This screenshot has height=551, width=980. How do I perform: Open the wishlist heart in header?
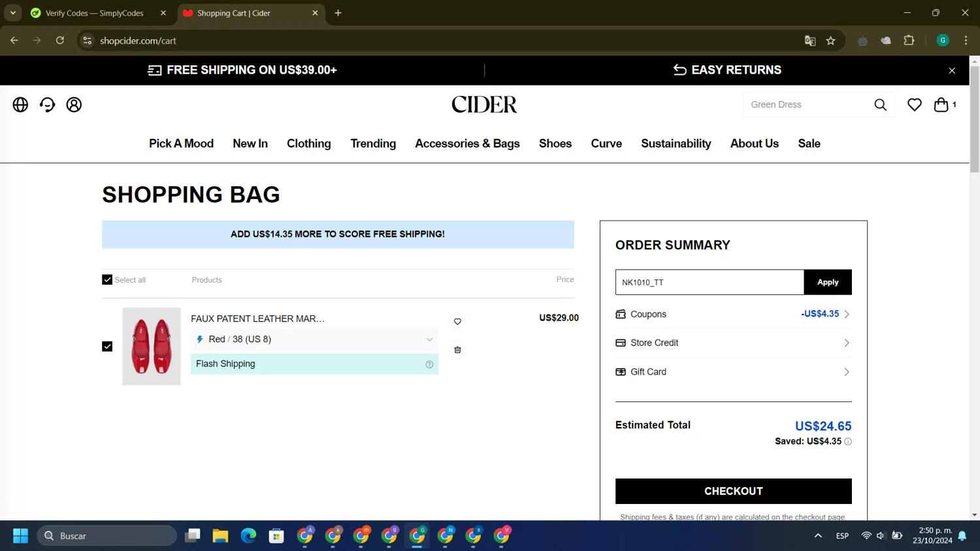[914, 104]
